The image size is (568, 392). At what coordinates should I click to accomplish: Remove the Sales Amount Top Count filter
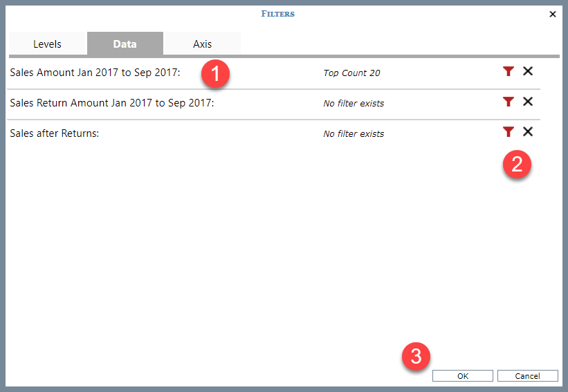click(528, 71)
